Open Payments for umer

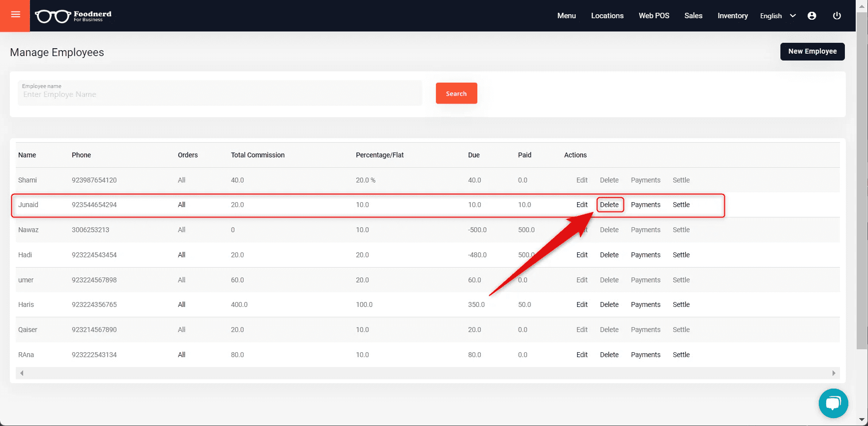pos(646,280)
